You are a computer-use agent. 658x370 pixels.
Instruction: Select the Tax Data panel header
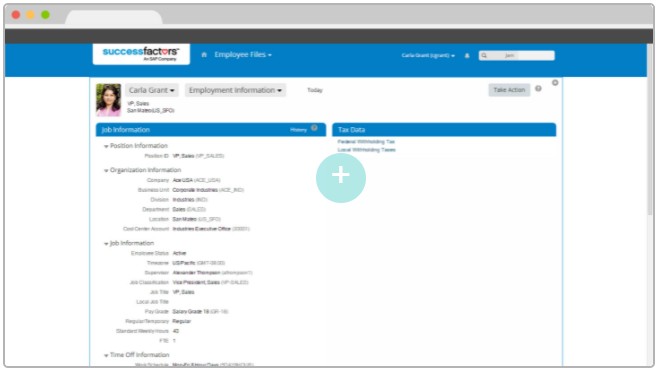tap(444, 130)
